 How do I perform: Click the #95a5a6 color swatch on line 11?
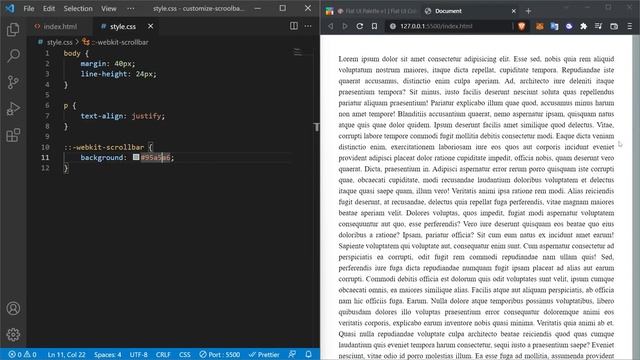136,157
